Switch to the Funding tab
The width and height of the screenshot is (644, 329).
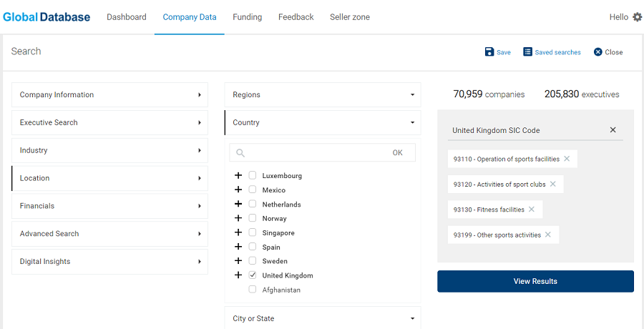248,17
